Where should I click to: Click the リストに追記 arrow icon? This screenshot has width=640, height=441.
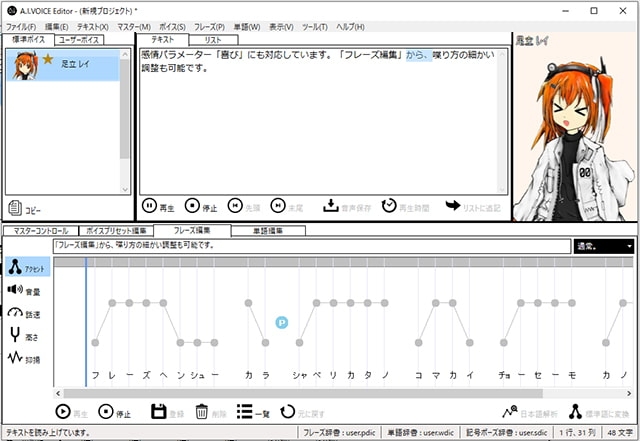[x=453, y=205]
